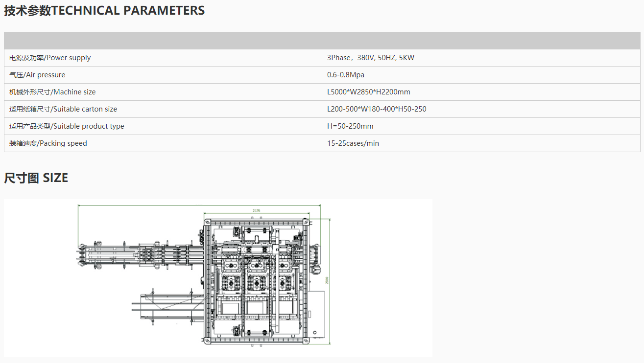Select the Air pressure row label
The width and height of the screenshot is (644, 363).
point(37,75)
